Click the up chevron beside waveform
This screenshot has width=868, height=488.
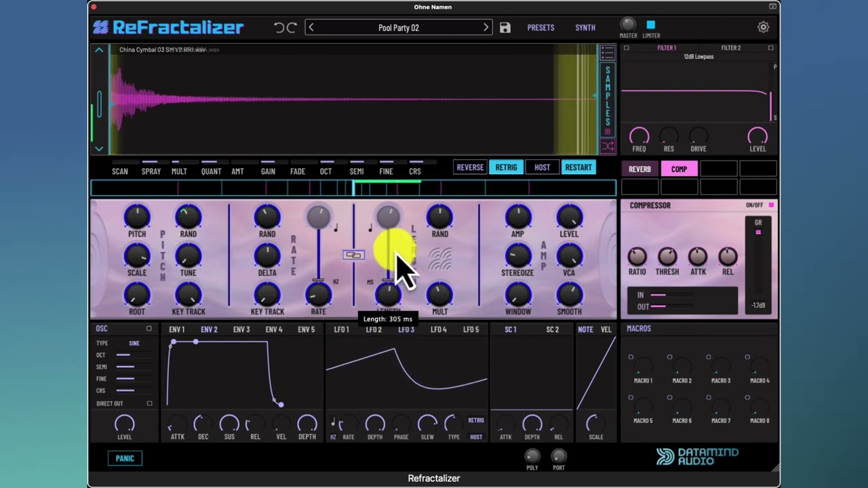pyautogui.click(x=99, y=50)
